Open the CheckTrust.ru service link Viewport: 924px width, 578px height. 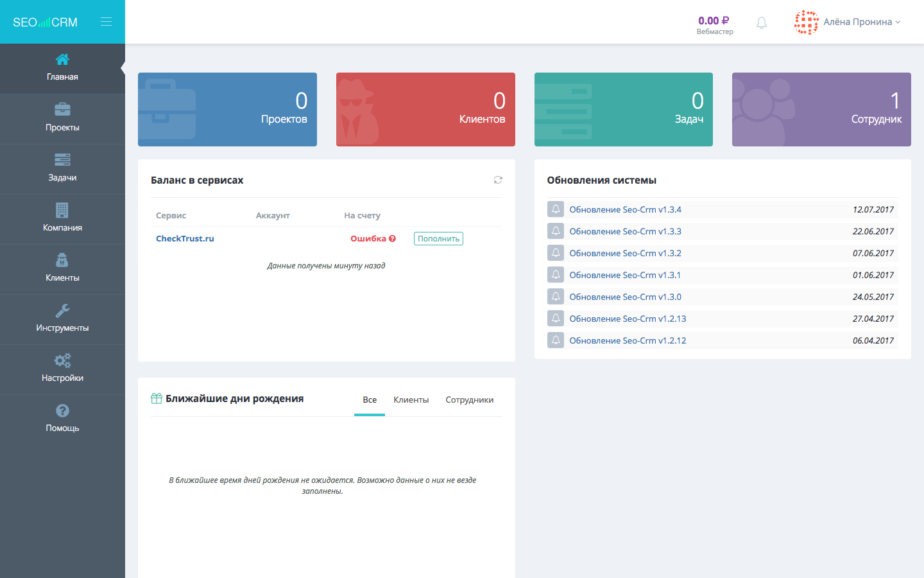click(x=185, y=238)
